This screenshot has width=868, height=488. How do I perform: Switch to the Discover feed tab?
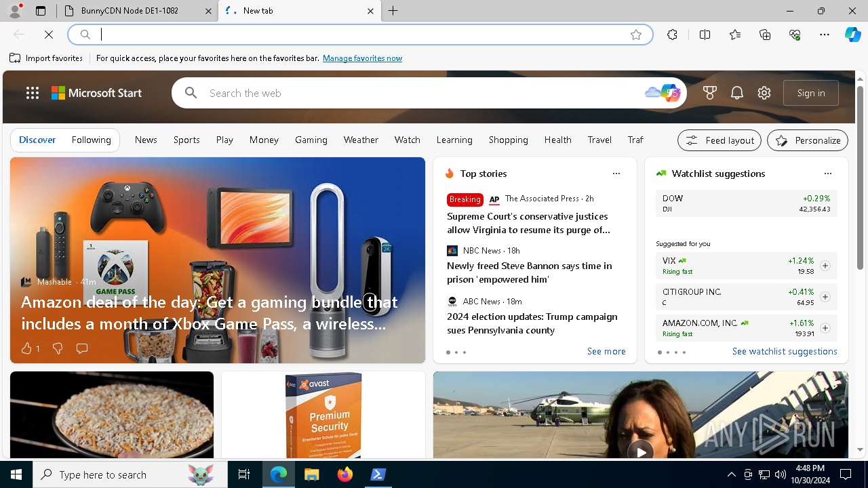pos(37,140)
